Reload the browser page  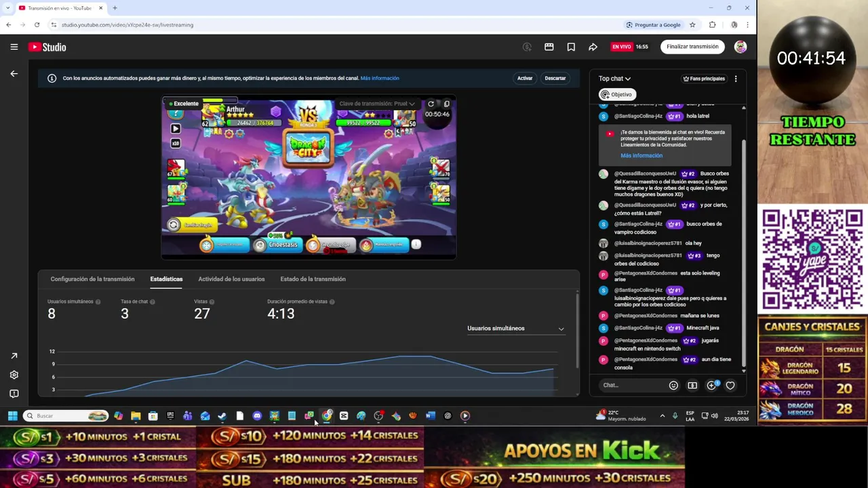[37, 24]
